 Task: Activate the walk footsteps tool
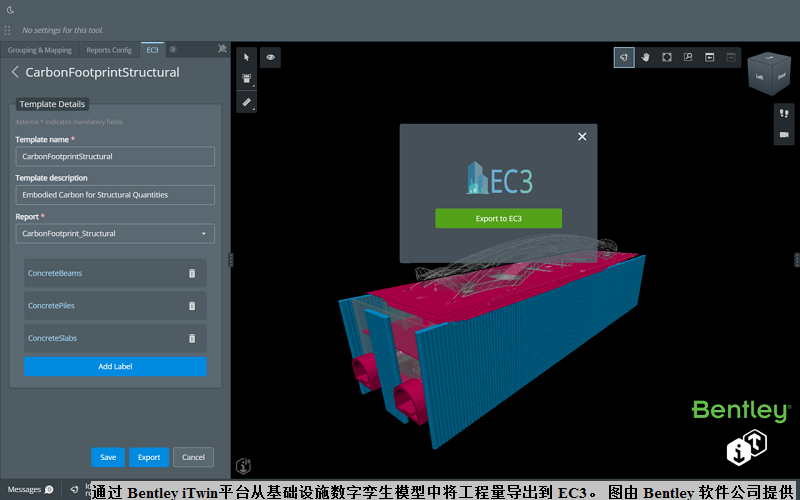[x=784, y=113]
